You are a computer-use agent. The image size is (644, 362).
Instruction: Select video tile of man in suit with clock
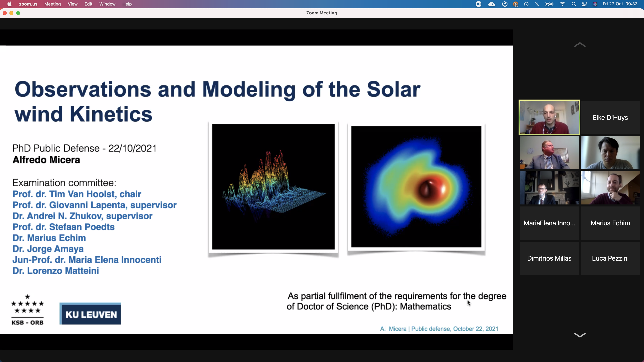click(549, 153)
